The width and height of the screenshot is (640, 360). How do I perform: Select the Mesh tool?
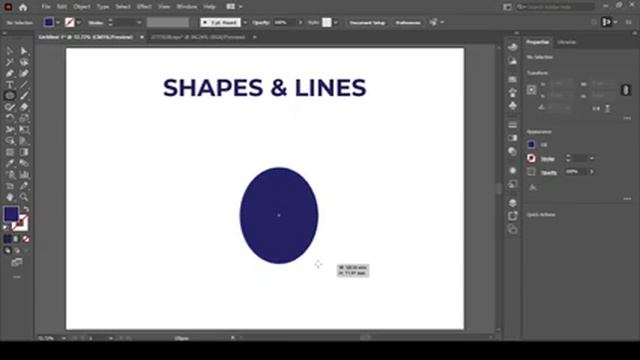coord(10,152)
